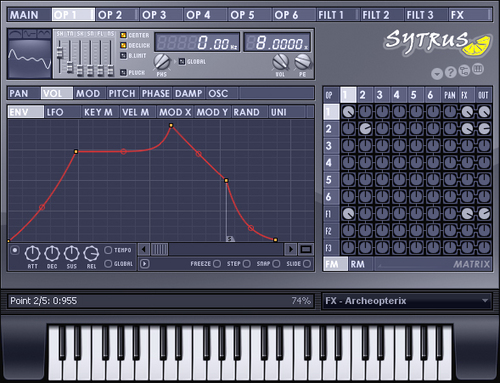Image resolution: width=500 pixels, height=383 pixels.
Task: Select the RAND editor tab
Action: [250, 112]
